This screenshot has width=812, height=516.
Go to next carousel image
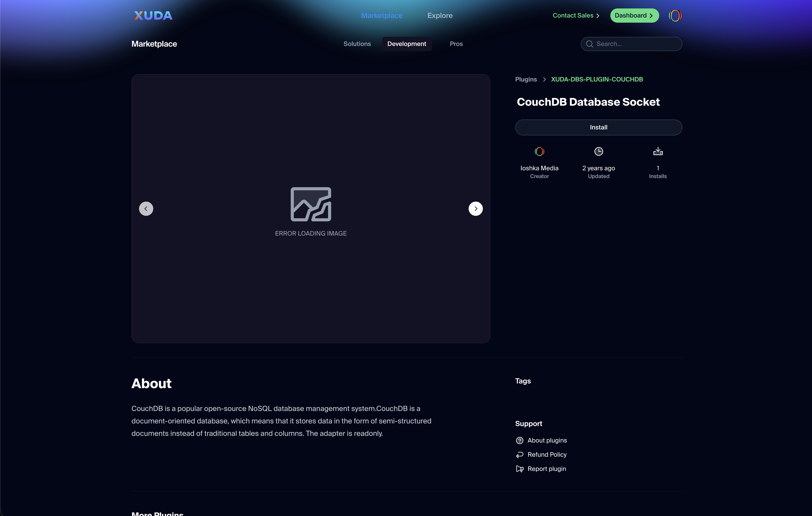point(476,209)
